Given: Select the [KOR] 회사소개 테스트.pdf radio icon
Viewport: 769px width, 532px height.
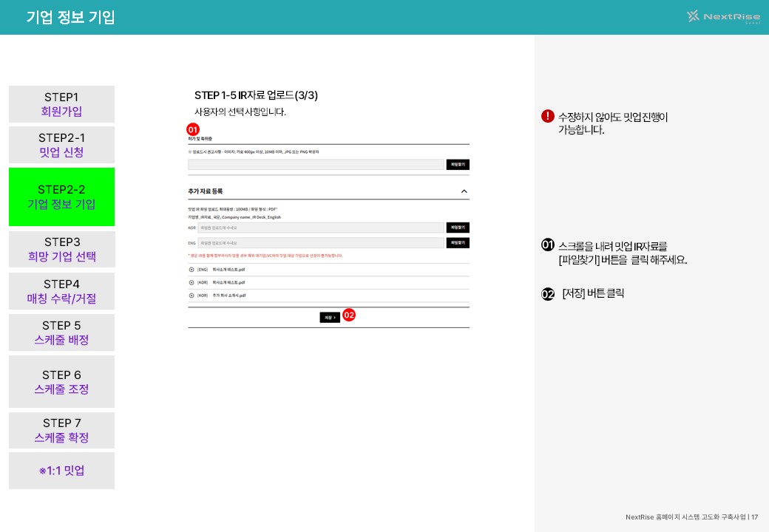Looking at the screenshot, I should [x=192, y=283].
